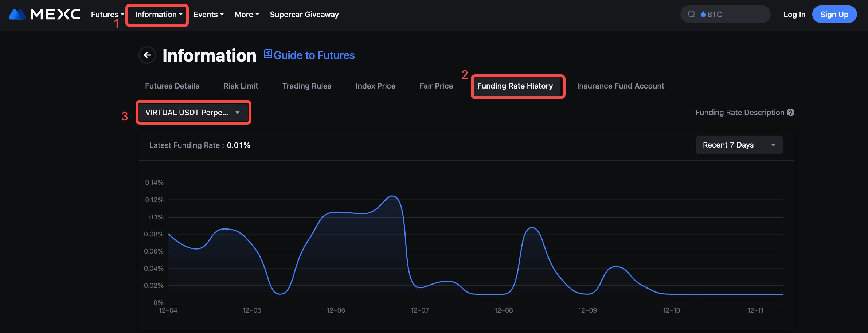This screenshot has width=868, height=333.
Task: Click the search magnifier icon
Action: point(691,15)
